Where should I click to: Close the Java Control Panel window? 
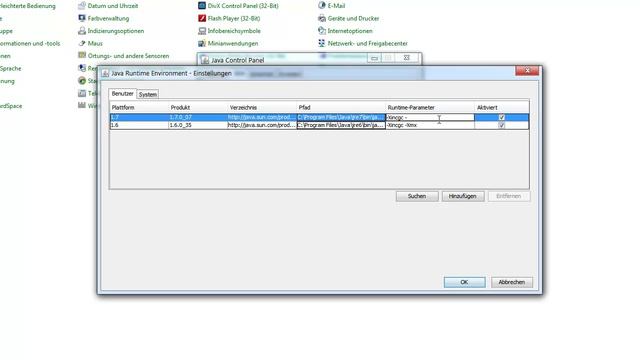coord(407,58)
